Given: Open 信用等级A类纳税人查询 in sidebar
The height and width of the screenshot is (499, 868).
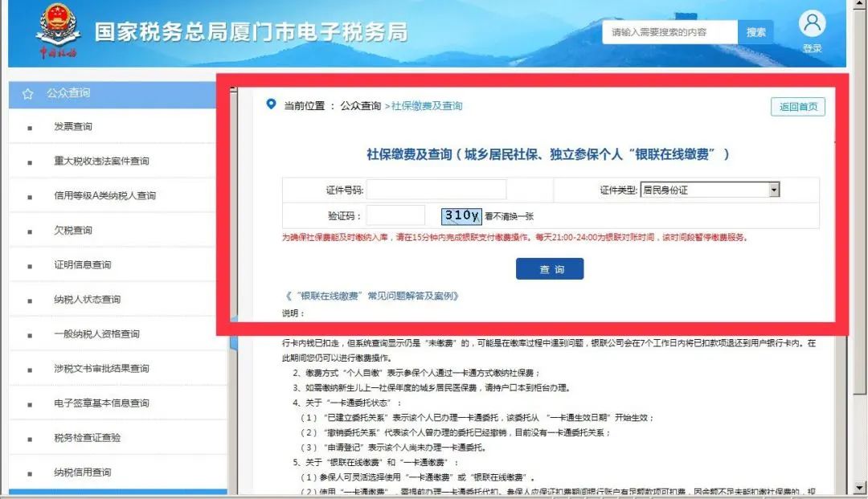Looking at the screenshot, I should 104,195.
